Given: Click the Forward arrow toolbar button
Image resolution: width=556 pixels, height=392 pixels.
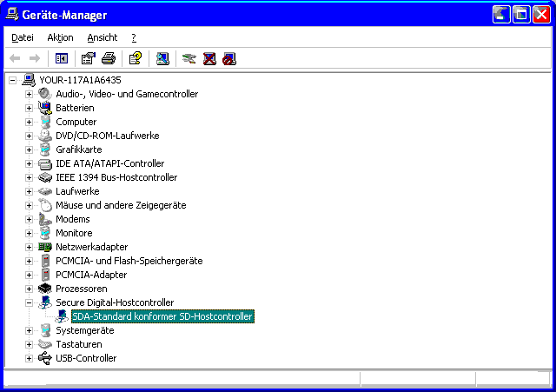Looking at the screenshot, I should (x=35, y=58).
